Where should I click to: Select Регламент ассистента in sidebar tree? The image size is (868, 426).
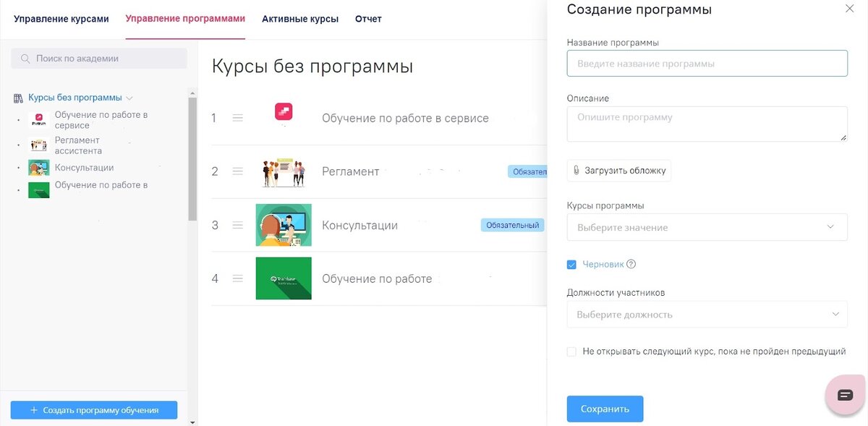point(78,145)
